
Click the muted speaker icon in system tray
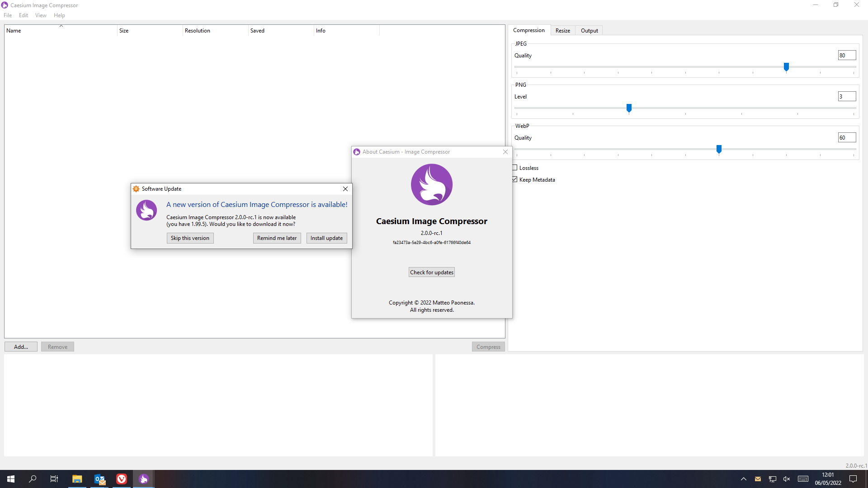tap(786, 479)
